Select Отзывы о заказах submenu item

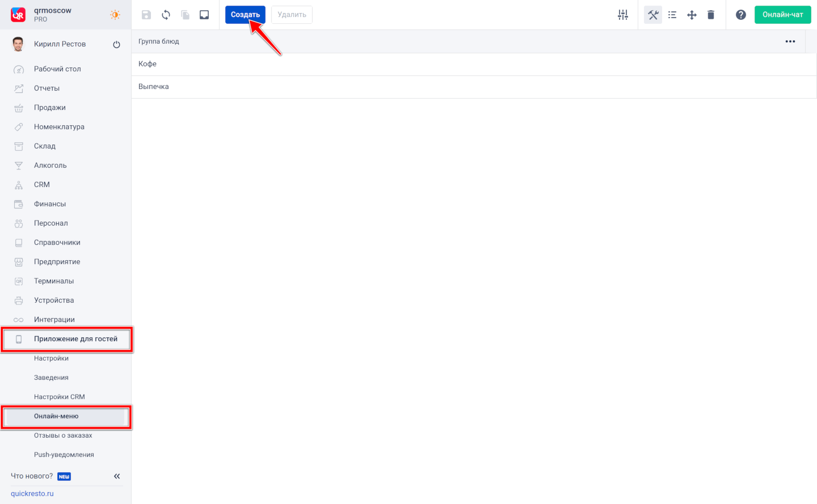pos(63,435)
